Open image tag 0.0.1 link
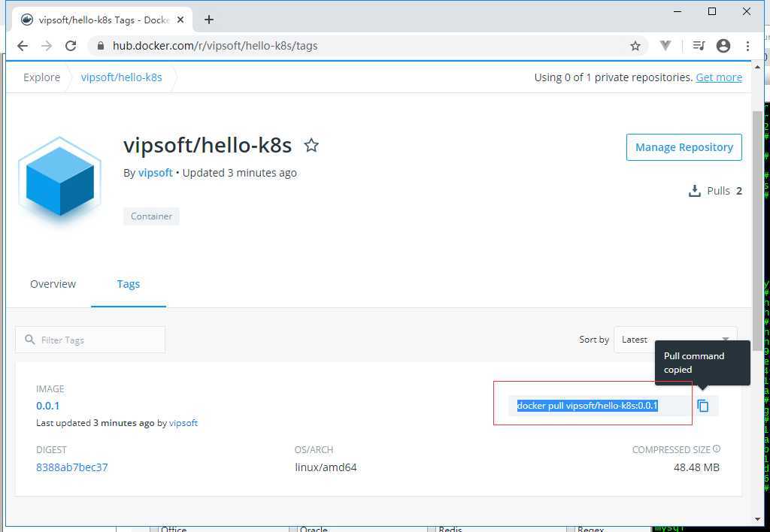770x532 pixels. 47,406
